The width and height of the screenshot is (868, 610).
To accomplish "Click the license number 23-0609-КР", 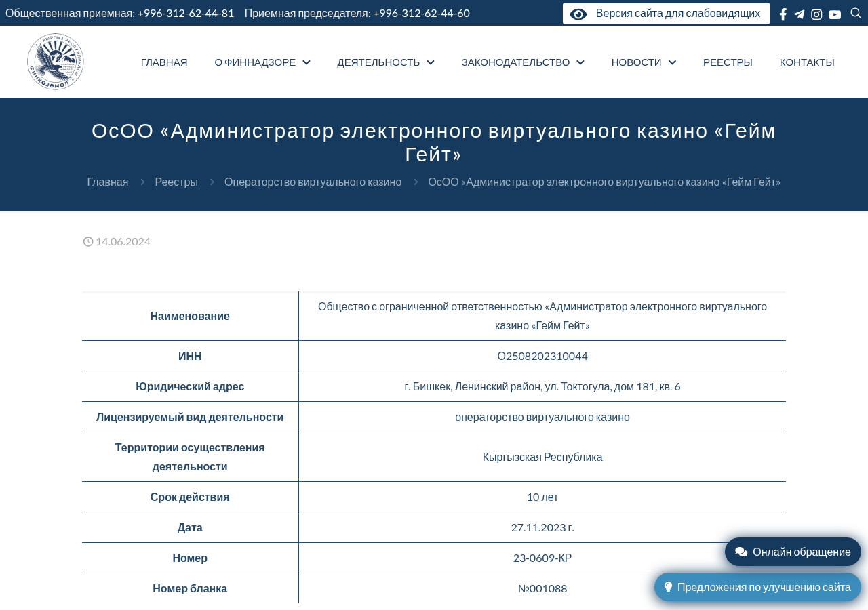I will [x=542, y=558].
